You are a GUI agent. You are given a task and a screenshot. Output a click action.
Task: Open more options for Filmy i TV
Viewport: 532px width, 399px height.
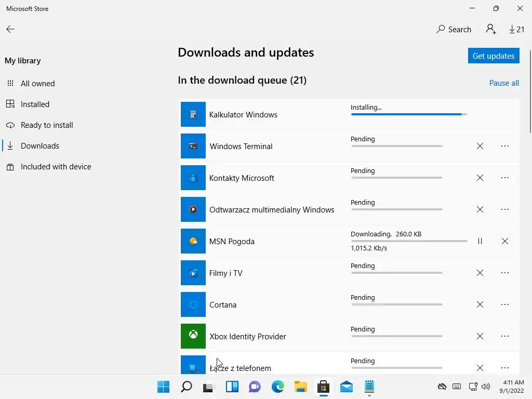505,273
